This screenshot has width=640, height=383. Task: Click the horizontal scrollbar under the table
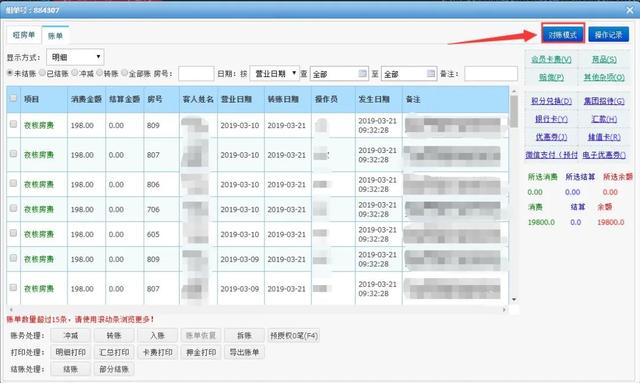pos(257,310)
